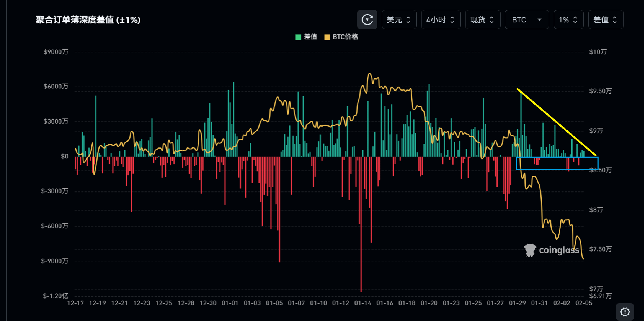Screen dimensions: 644x321
Task: Click the chart title 聚合订单薄深度差值 (±1%)
Action: click(88, 20)
